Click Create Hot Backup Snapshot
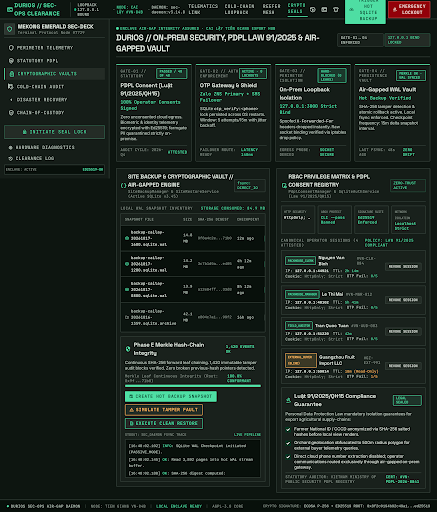 point(171,396)
